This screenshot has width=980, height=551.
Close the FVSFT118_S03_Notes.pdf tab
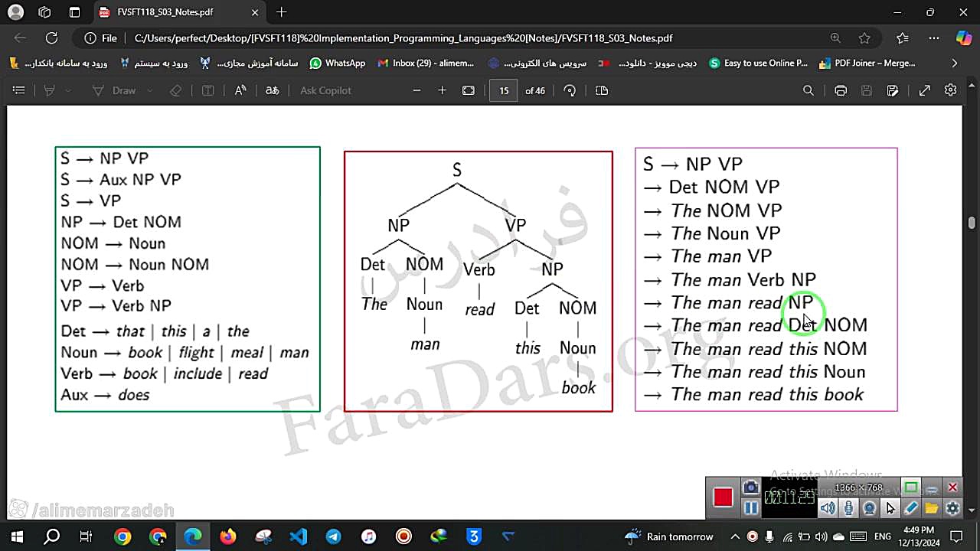coord(256,12)
